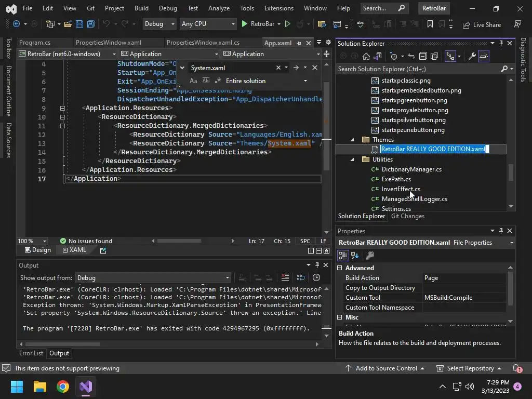532x399 pixels.
Task: Open Properties wrench icon in Solution Explorer
Action: (472, 56)
